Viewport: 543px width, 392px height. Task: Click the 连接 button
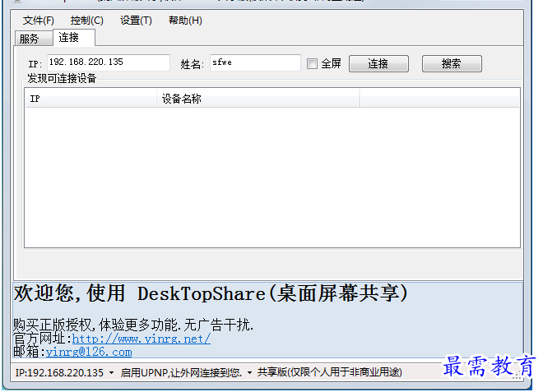[x=378, y=63]
